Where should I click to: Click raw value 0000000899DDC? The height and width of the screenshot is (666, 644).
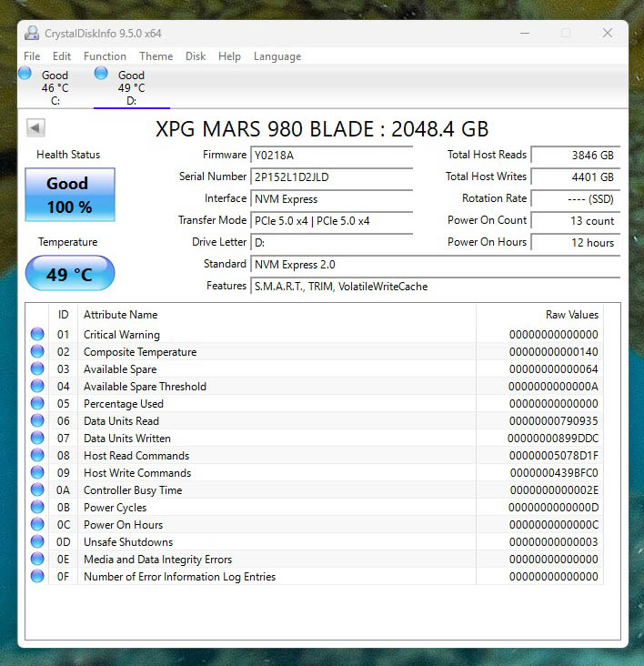click(x=553, y=439)
